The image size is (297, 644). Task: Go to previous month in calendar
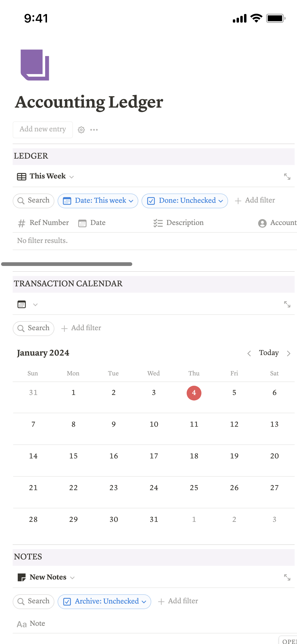click(249, 353)
